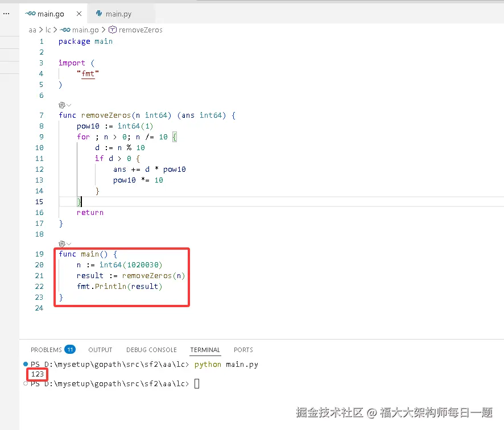Screen dimensions: 504x430
Task: Click the terminal command 'python main.py'
Action: [226, 365]
